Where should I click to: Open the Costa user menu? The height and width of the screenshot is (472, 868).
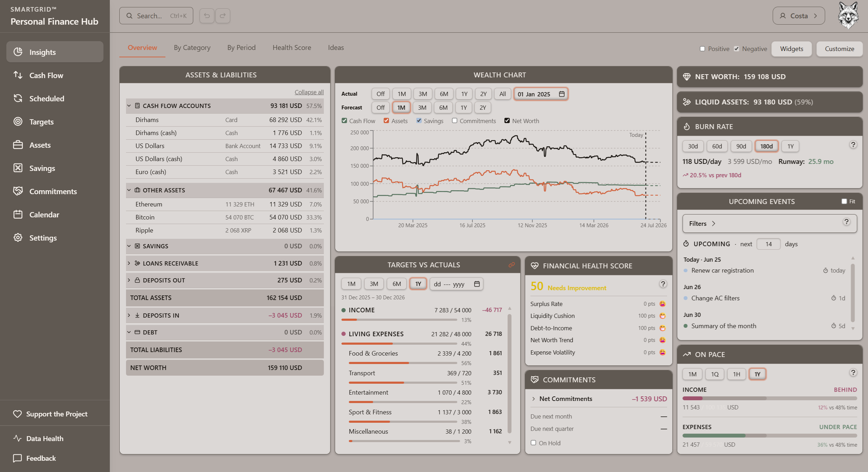coord(799,16)
